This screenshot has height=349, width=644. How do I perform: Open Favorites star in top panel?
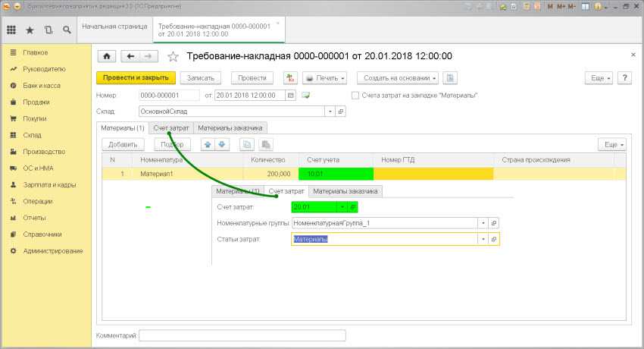[x=30, y=30]
